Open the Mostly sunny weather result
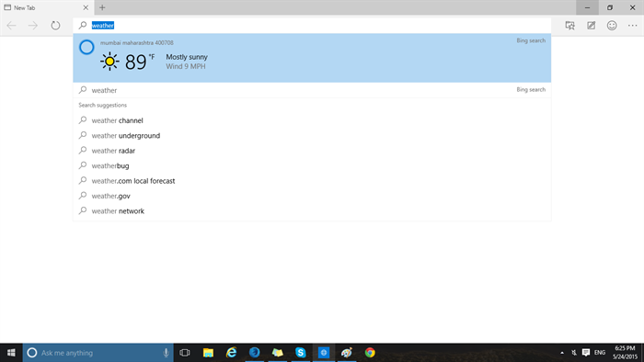 tap(312, 58)
